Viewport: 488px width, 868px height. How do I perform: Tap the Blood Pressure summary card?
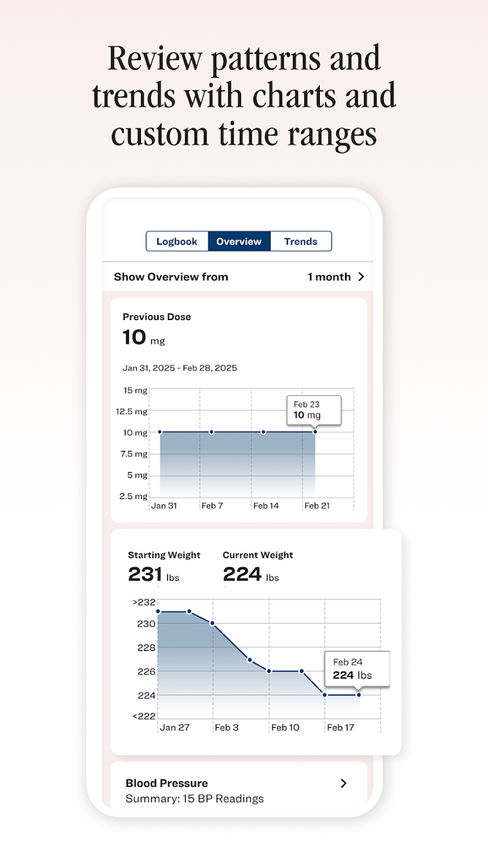click(x=239, y=786)
